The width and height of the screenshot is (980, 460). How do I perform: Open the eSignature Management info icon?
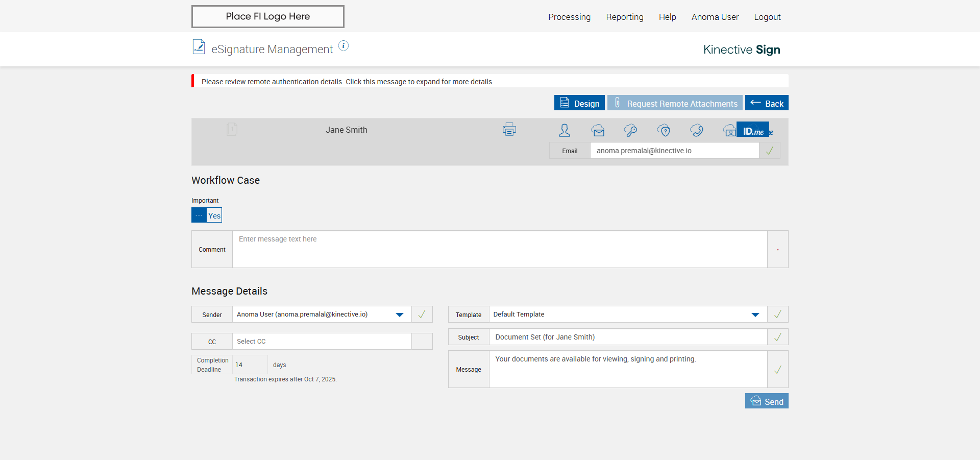click(344, 46)
